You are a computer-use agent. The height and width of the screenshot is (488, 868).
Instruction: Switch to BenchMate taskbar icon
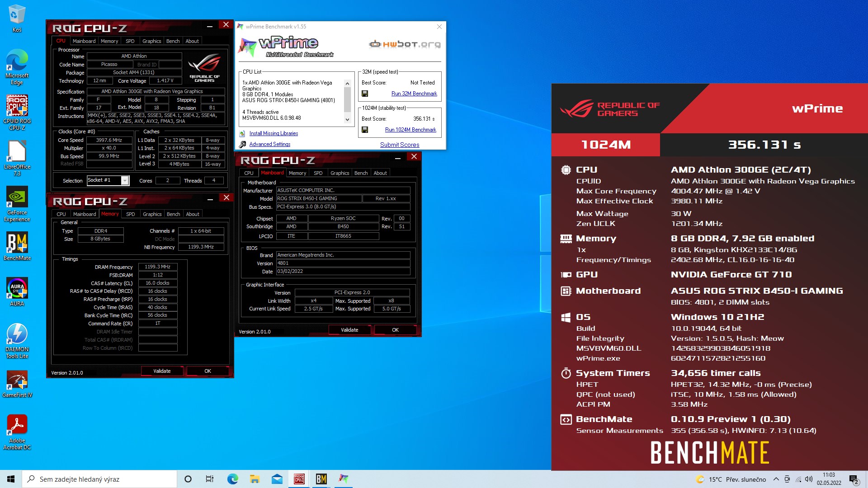point(321,479)
